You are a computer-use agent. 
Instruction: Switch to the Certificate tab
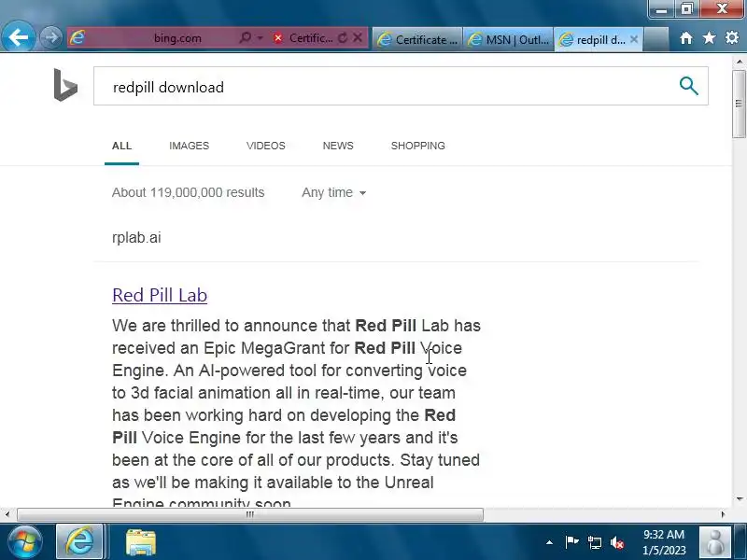(x=417, y=39)
